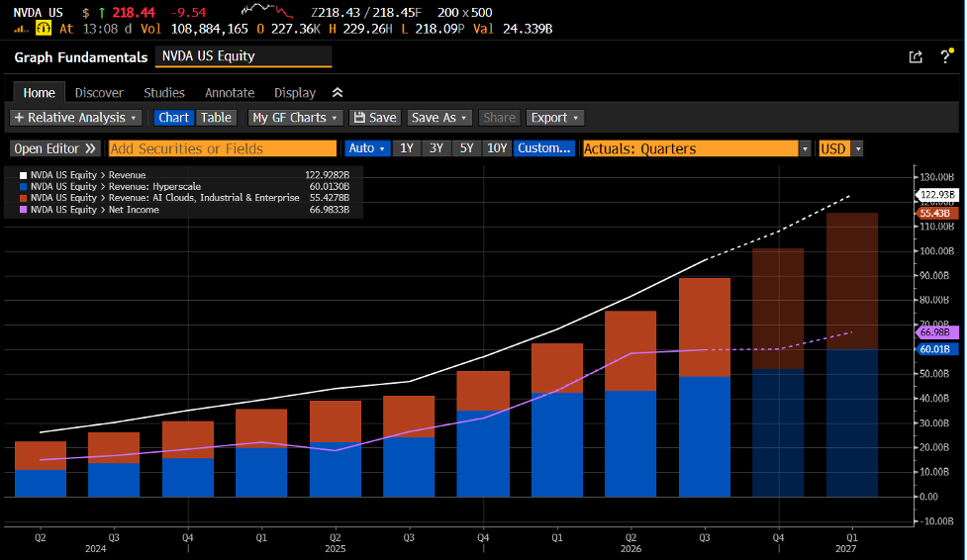Click the 66.9833B legend value
This screenshot has width=967, height=560.
(330, 210)
